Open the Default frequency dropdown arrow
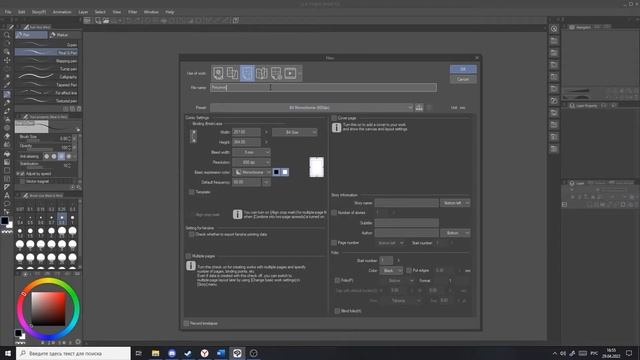 coord(266,182)
